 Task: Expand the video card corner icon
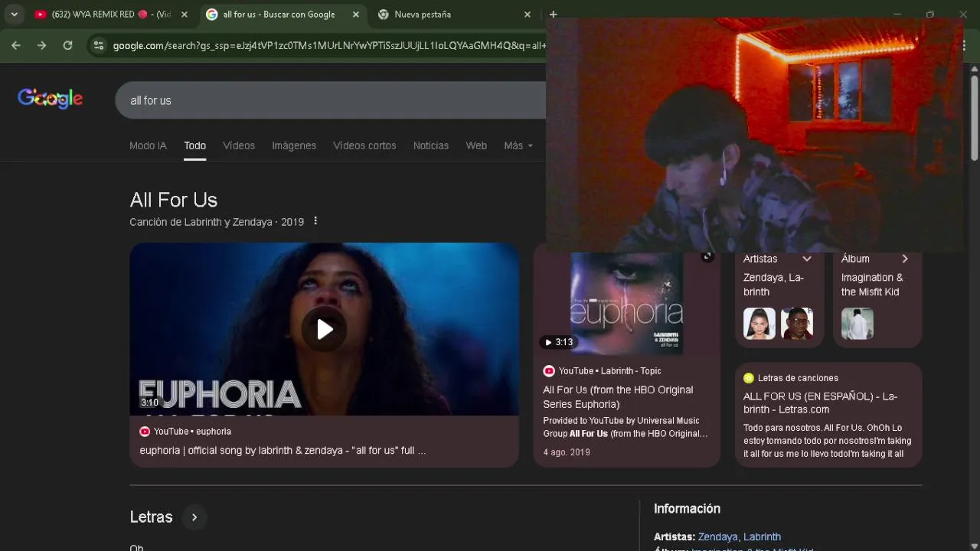[x=707, y=256]
